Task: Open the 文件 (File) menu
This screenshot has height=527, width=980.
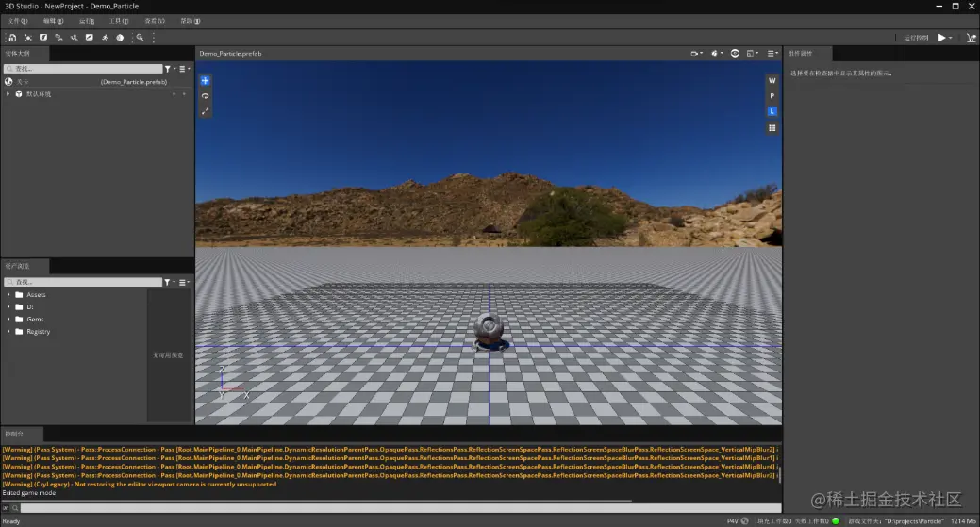Action: pos(18,21)
